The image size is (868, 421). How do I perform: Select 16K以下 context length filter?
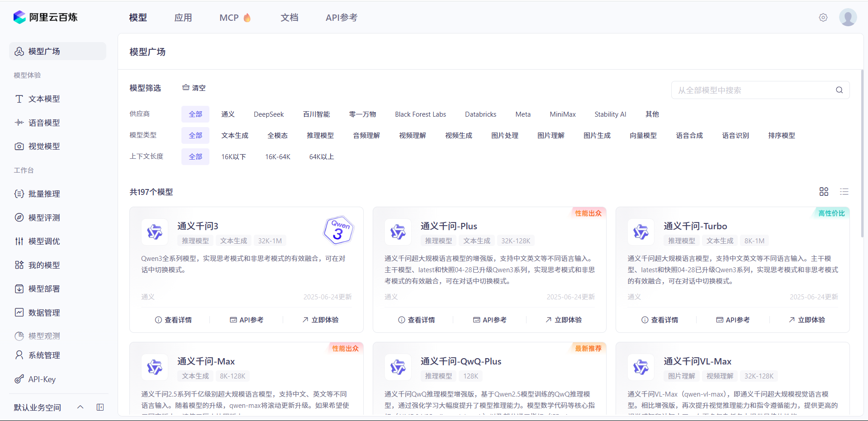[233, 156]
